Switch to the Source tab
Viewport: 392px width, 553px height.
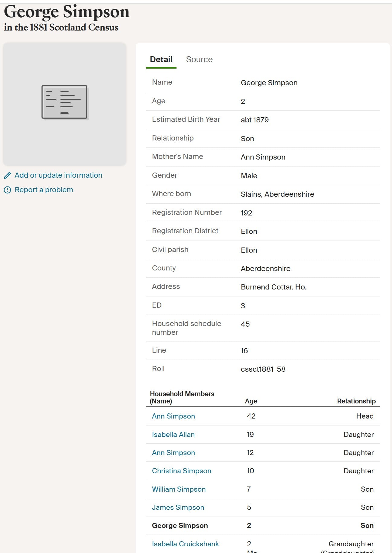click(199, 60)
